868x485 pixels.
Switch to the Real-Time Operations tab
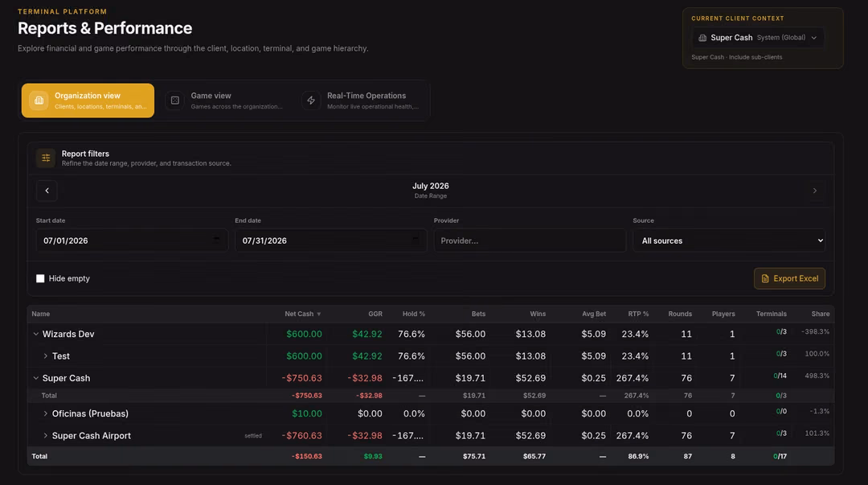[x=362, y=101]
